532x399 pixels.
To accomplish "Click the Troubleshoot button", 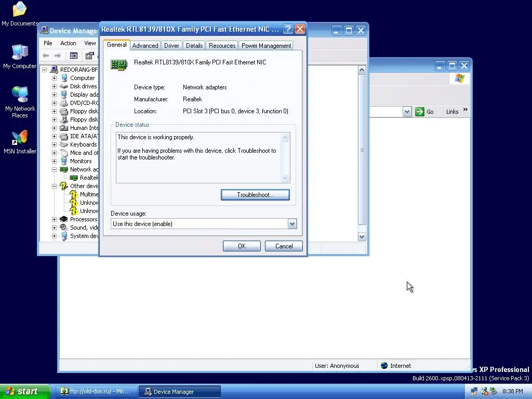I will click(x=255, y=195).
